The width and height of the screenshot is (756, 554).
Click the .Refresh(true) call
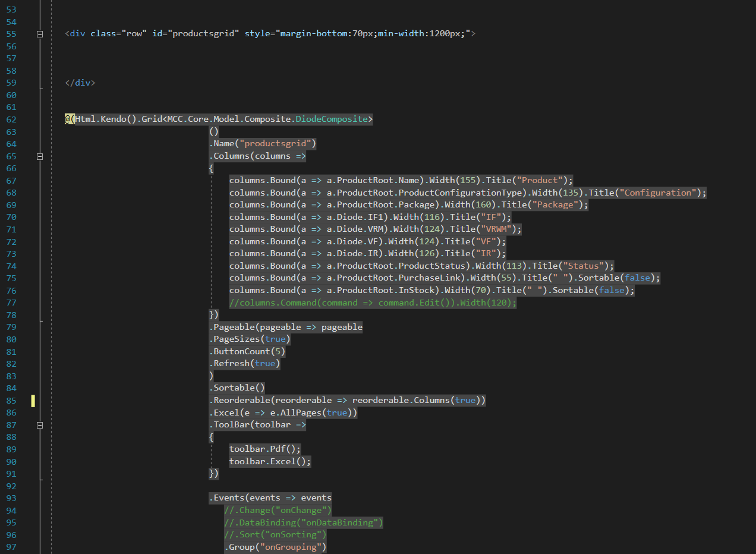[244, 363]
